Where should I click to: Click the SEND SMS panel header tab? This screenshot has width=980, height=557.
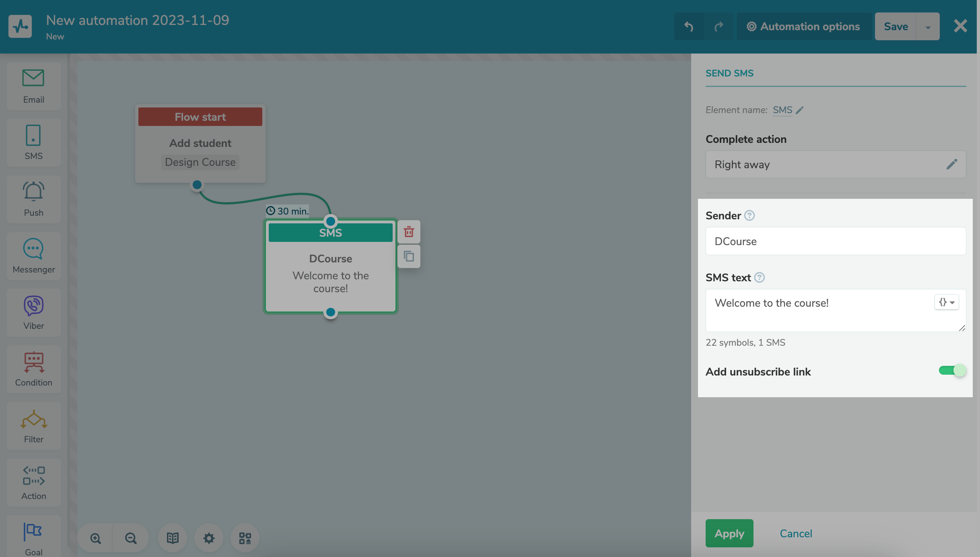point(729,73)
